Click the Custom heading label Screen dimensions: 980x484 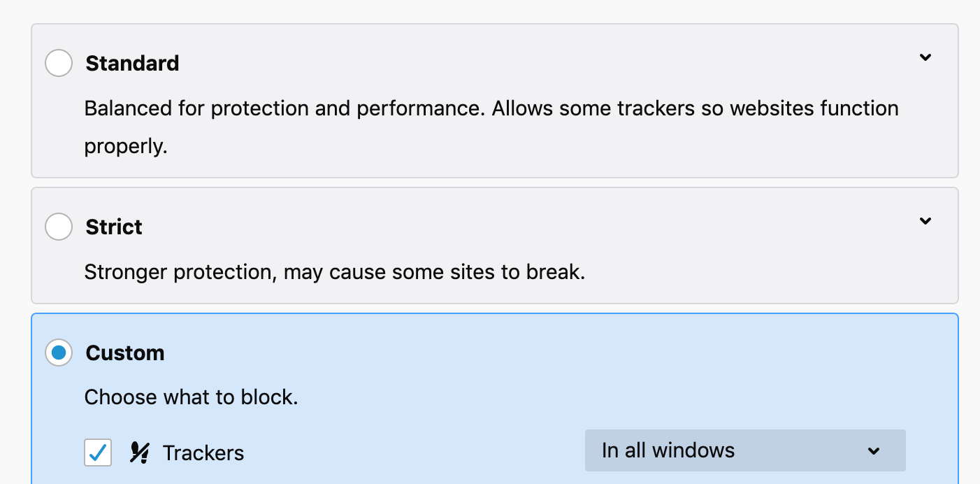click(125, 353)
